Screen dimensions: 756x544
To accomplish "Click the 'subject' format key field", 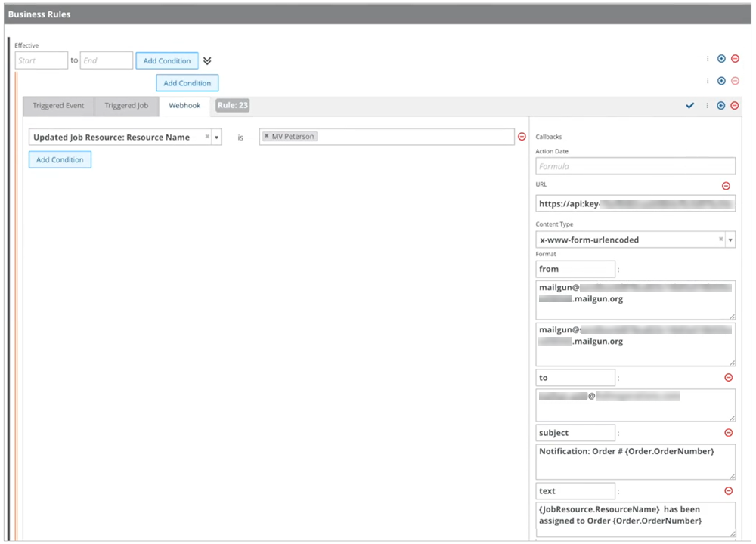I will tap(575, 433).
